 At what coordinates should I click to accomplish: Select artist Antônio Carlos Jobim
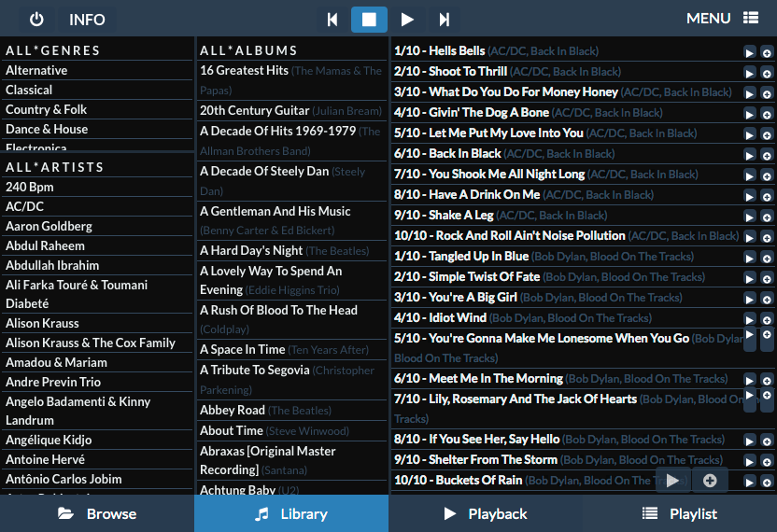click(97, 479)
